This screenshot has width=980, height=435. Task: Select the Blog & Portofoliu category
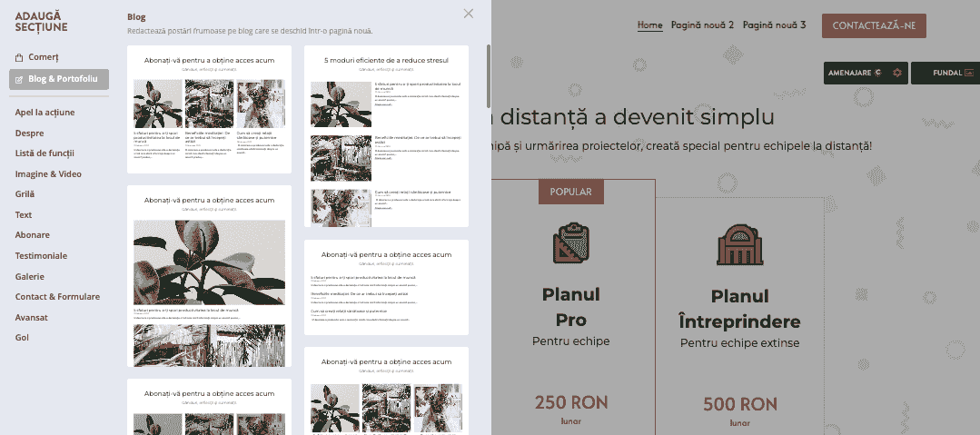click(59, 79)
